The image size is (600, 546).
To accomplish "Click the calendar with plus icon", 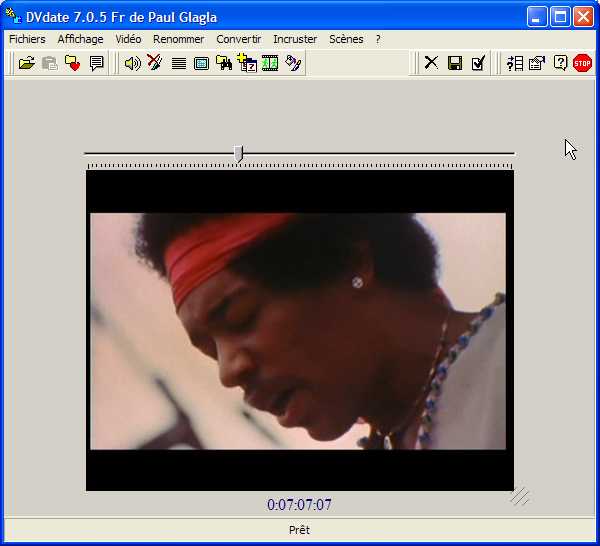I will [x=247, y=62].
